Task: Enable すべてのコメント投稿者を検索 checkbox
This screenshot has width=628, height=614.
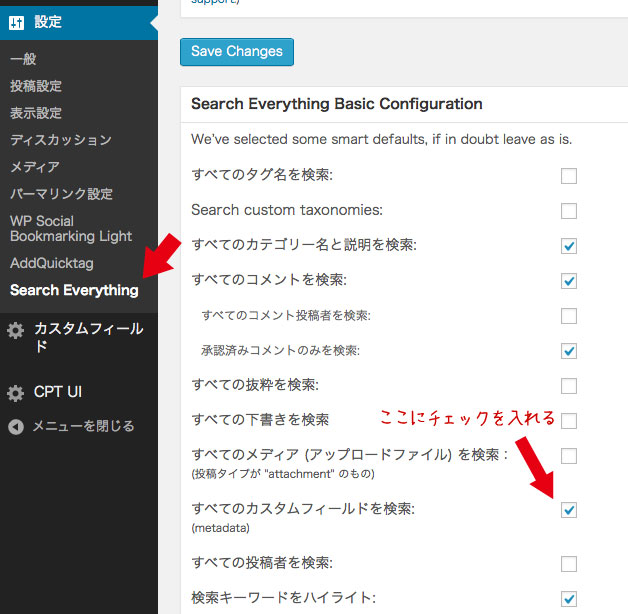Action: coord(569,316)
